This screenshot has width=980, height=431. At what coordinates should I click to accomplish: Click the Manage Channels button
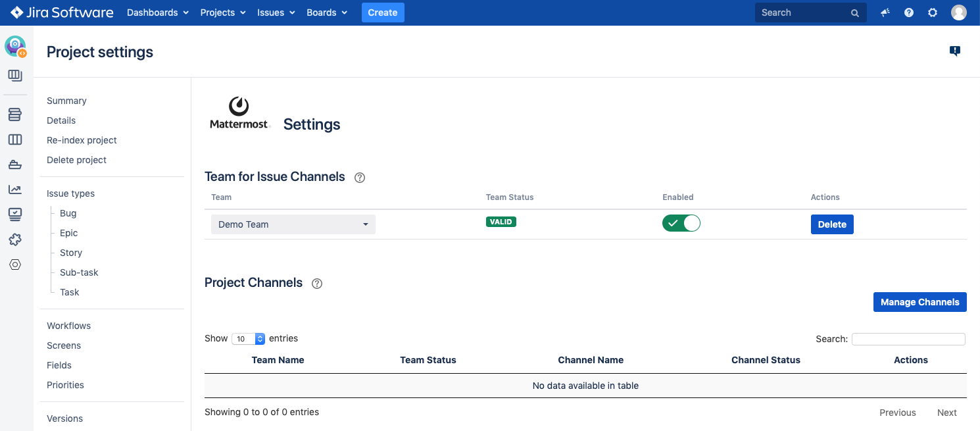(x=919, y=302)
